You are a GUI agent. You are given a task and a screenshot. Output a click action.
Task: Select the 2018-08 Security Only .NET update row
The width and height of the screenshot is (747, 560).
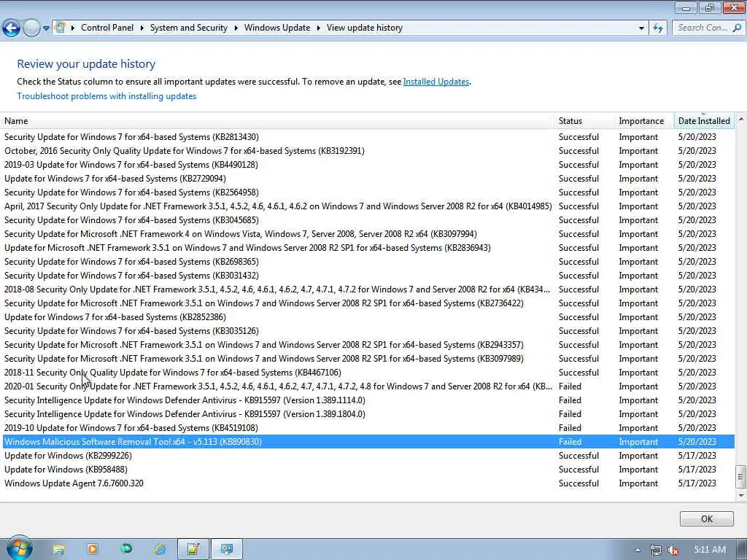click(x=368, y=289)
